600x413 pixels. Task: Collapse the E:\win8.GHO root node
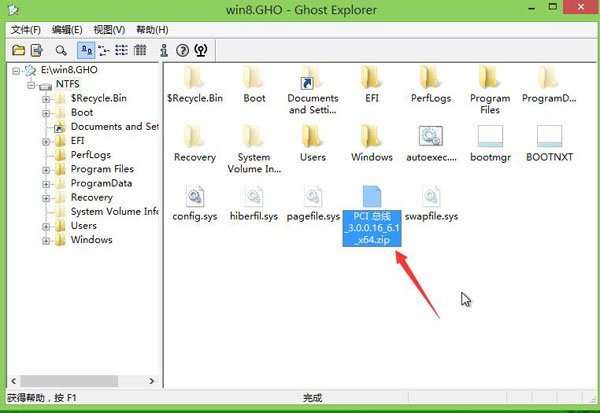(16, 71)
